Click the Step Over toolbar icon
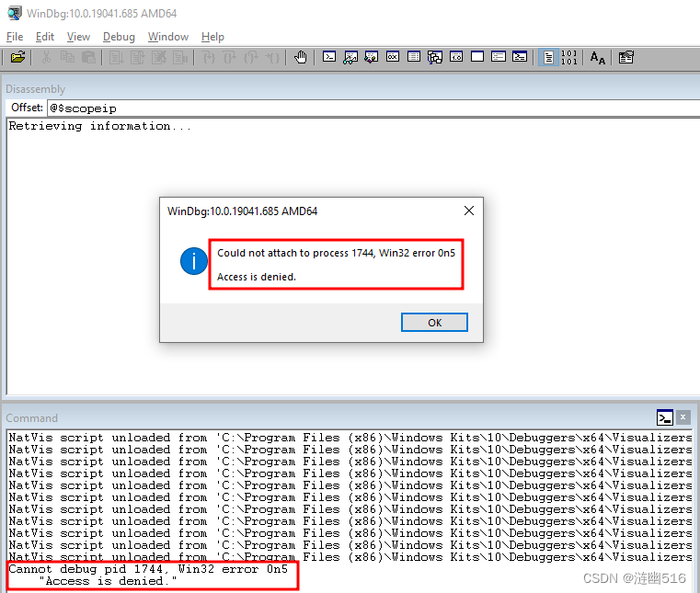The width and height of the screenshot is (700, 593). point(229,57)
